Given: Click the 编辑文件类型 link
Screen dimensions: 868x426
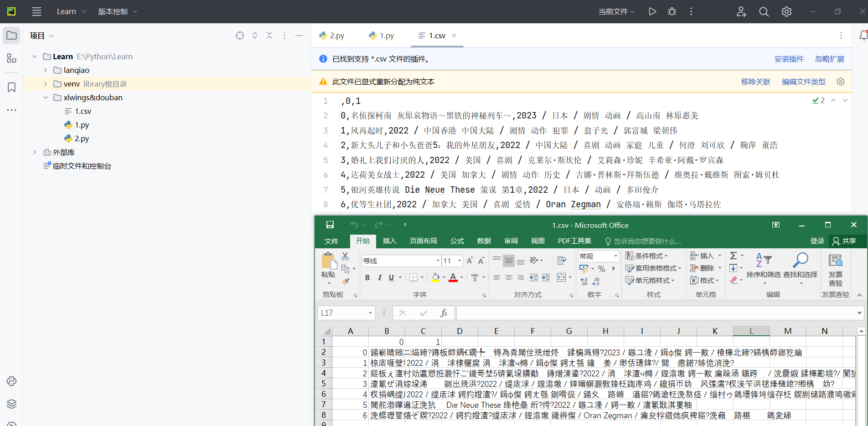Looking at the screenshot, I should [x=804, y=82].
